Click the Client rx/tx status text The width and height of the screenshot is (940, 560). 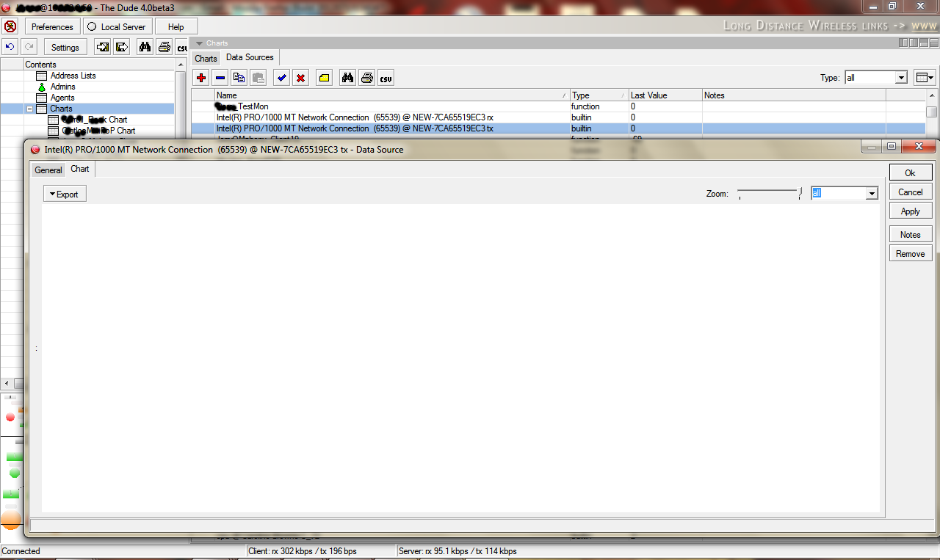pyautogui.click(x=303, y=551)
